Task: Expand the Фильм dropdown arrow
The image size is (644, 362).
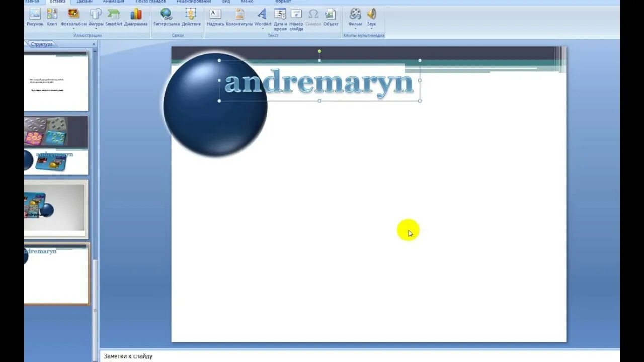Action: 355,29
